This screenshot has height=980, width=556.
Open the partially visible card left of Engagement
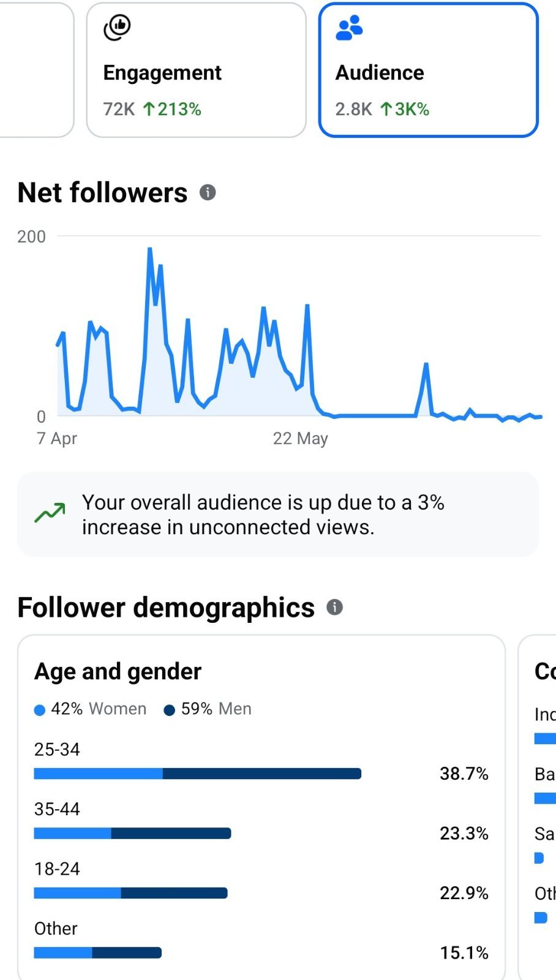36,70
